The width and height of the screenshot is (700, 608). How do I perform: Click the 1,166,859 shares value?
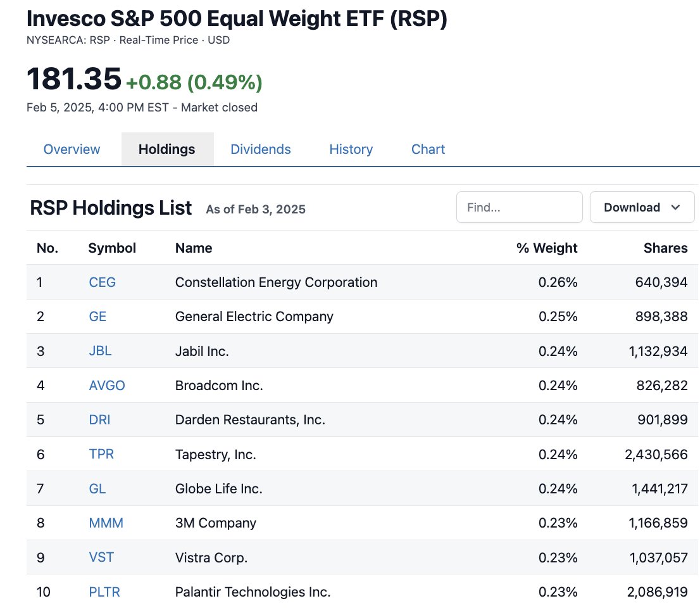[x=658, y=523]
